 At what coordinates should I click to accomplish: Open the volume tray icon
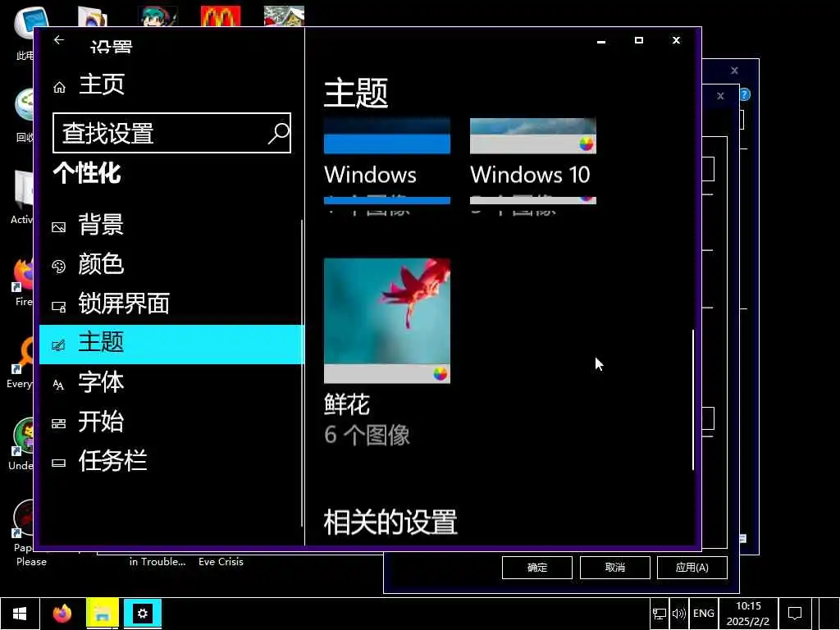point(678,614)
